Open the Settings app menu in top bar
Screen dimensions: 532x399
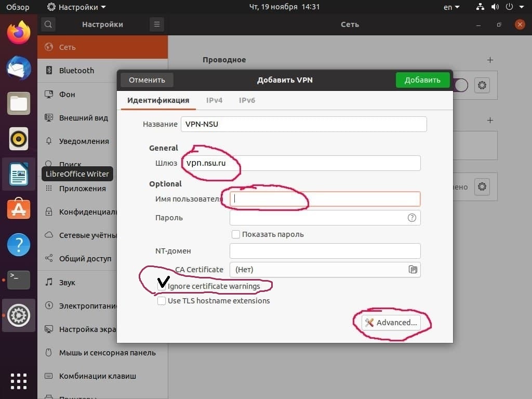tap(76, 7)
